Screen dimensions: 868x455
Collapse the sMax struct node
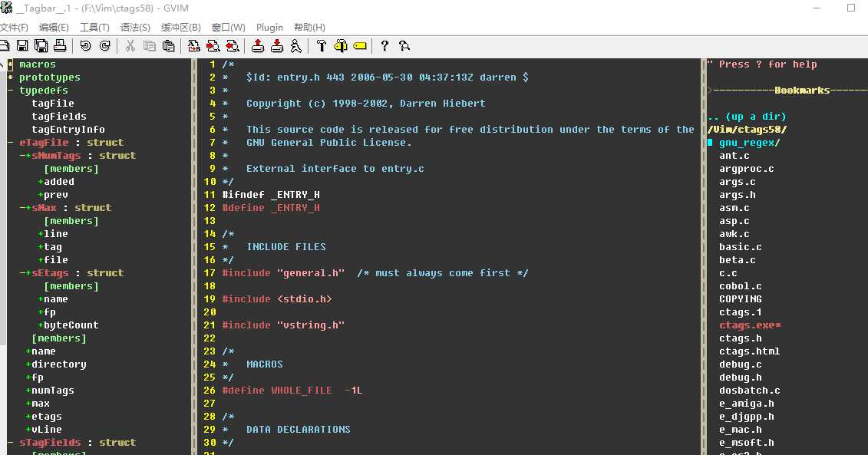[23, 208]
